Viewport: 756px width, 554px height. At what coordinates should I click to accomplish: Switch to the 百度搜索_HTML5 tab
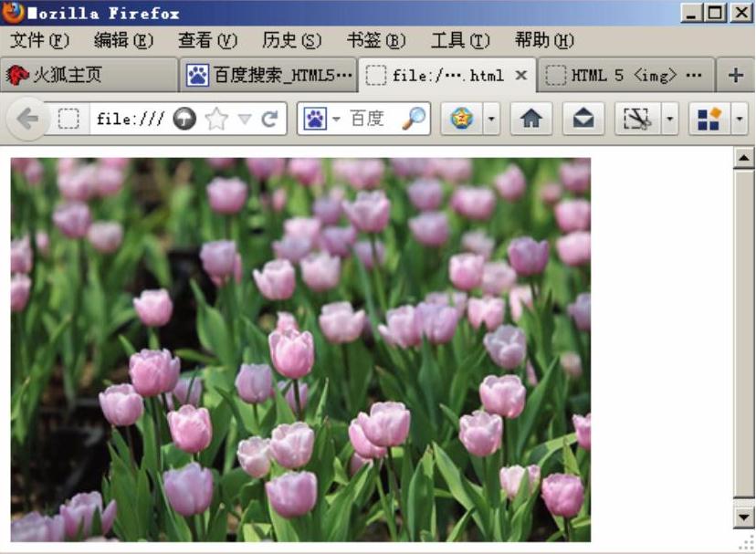(268, 75)
